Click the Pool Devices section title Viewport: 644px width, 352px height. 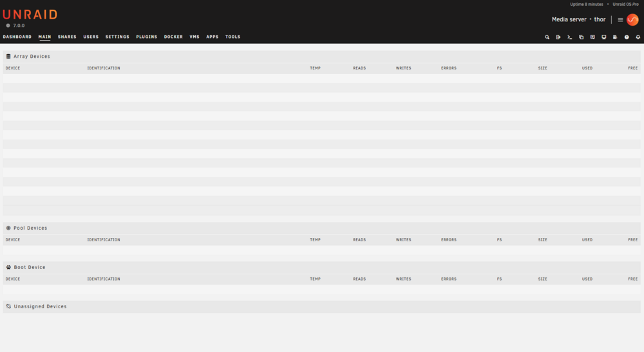[30, 228]
